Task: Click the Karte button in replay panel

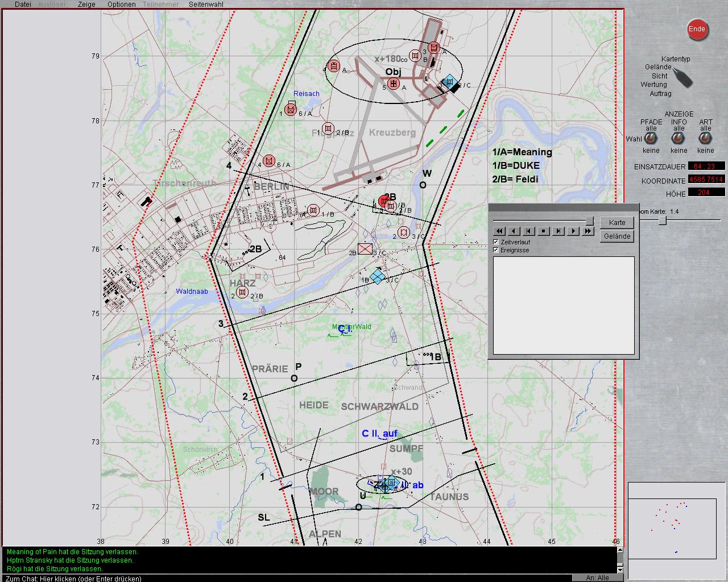Action: click(x=617, y=223)
